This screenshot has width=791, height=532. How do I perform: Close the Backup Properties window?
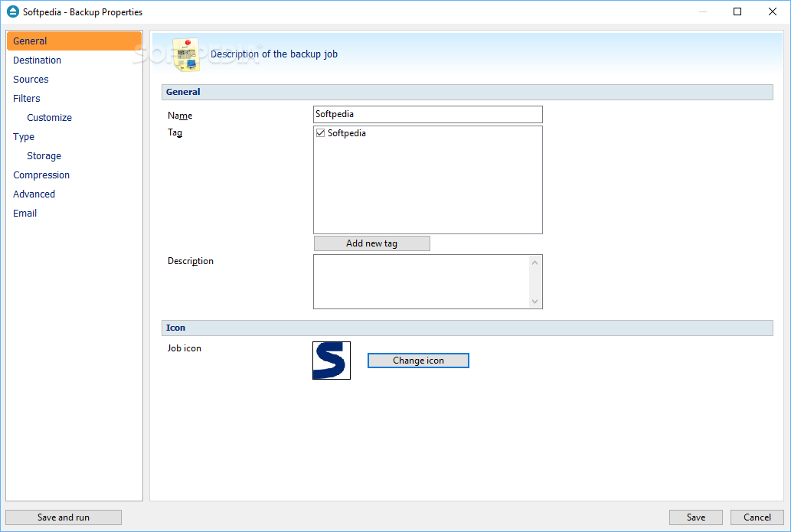point(773,11)
